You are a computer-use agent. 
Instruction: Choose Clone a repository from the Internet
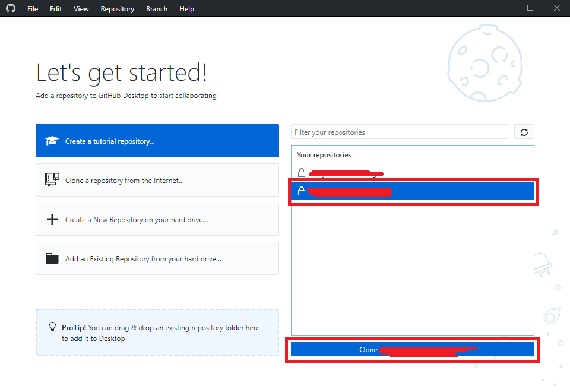[x=157, y=180]
